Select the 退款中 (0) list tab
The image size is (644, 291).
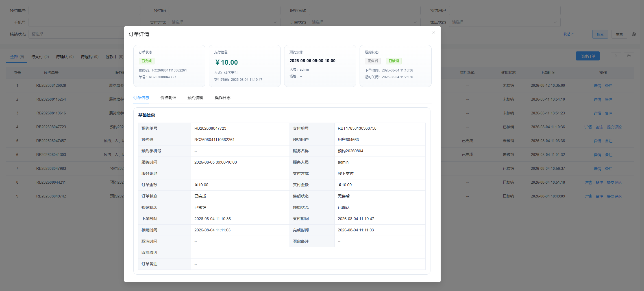pos(114,57)
